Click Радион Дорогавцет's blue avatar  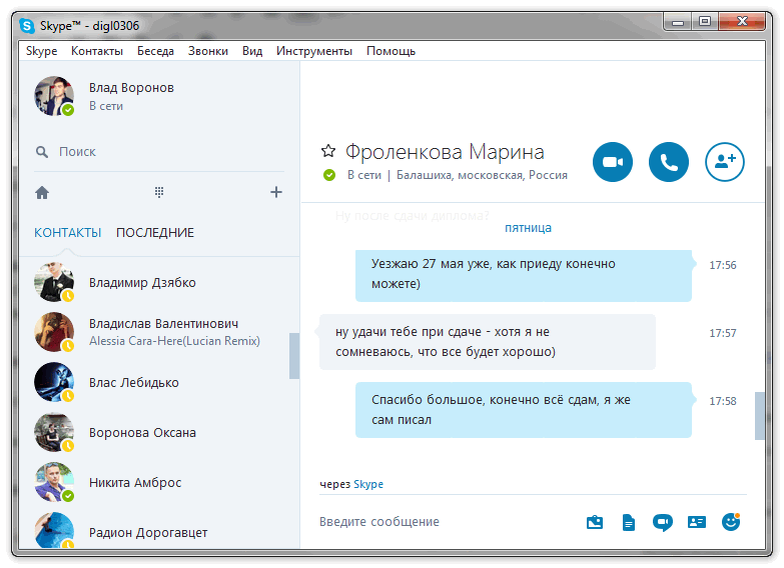54,530
